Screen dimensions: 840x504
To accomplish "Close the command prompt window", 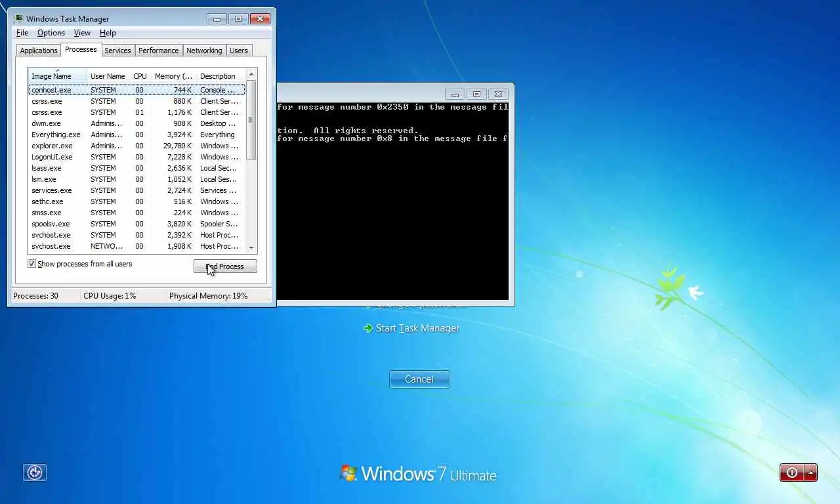I will point(499,94).
